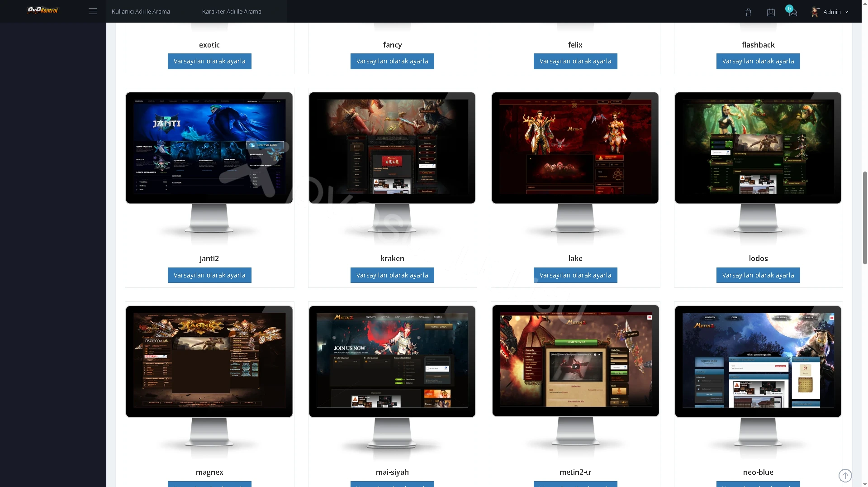868x487 pixels.
Task: Click the exotic theme name
Action: click(x=209, y=45)
